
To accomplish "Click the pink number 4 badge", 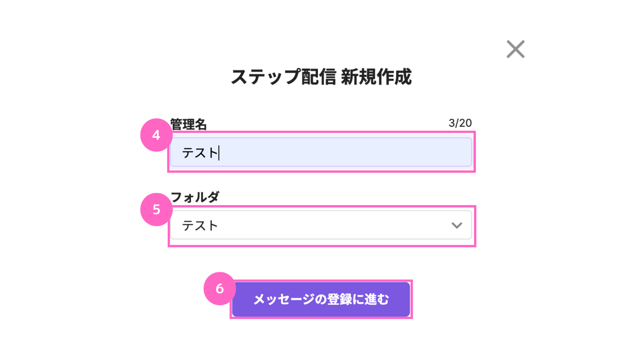I will (x=156, y=135).
